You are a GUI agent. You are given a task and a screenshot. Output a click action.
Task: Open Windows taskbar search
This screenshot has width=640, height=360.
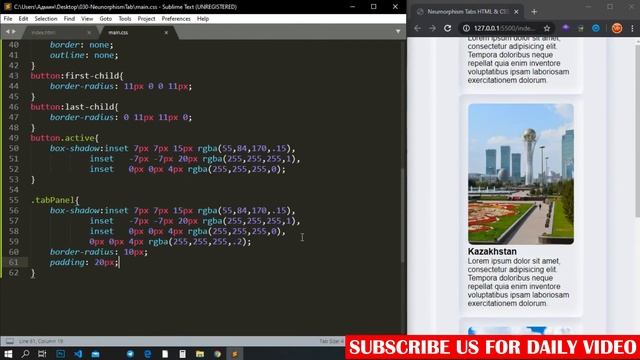tap(25, 354)
